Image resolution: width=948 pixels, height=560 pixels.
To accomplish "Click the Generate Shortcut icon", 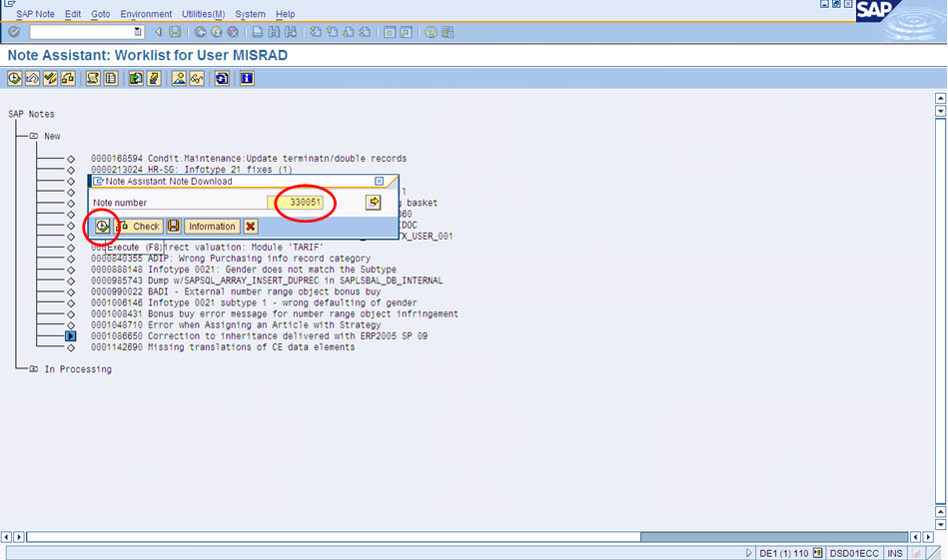I will coord(407,32).
